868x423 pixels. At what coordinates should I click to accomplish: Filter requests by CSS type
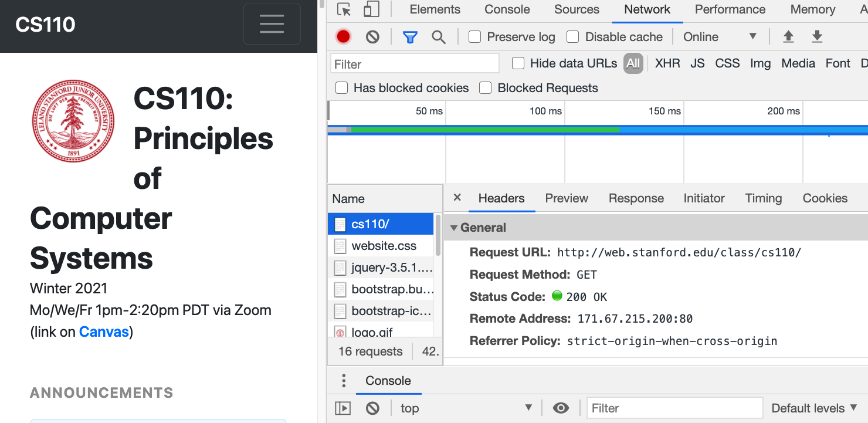point(727,63)
